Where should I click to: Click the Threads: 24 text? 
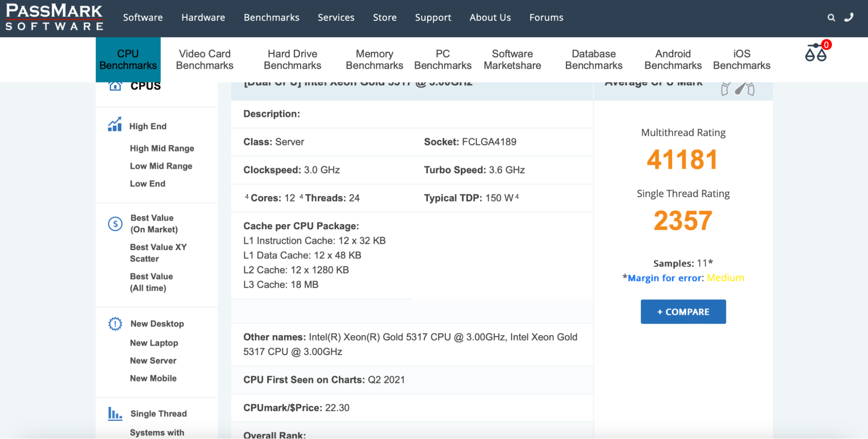[332, 198]
